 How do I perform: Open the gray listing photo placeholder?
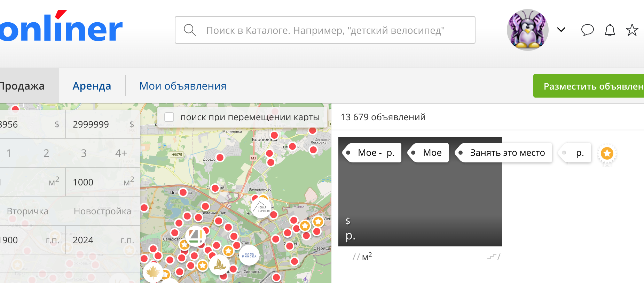pyautogui.click(x=420, y=192)
